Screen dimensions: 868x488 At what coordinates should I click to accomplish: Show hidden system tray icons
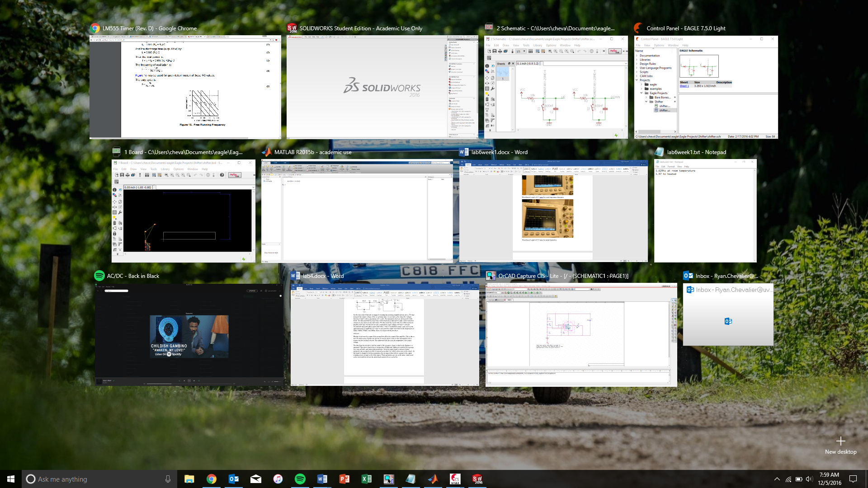click(777, 479)
